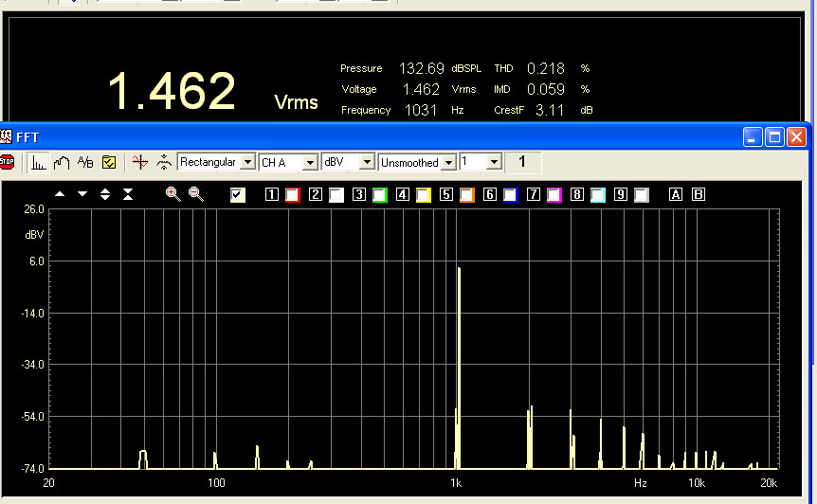Toggle the red overlay 1 checkbox
Viewport: 817px width, 504px height.
(292, 194)
